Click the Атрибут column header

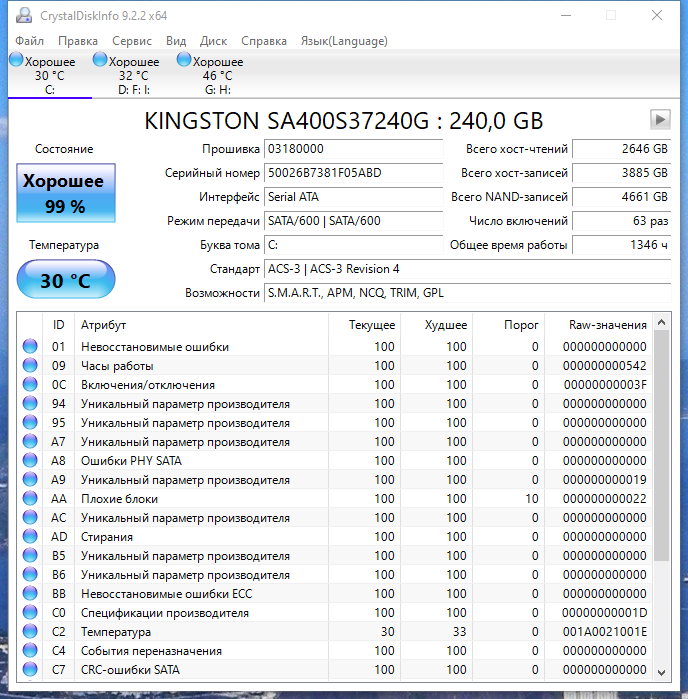103,325
